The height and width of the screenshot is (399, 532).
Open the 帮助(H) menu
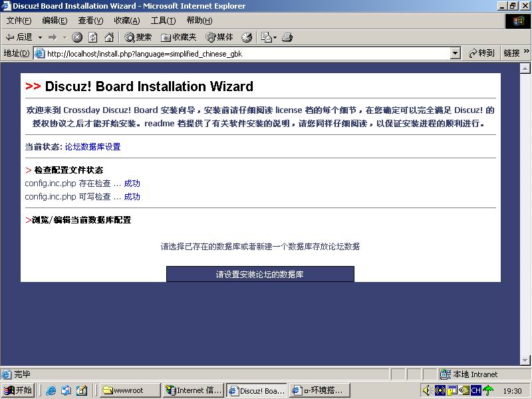(x=199, y=21)
